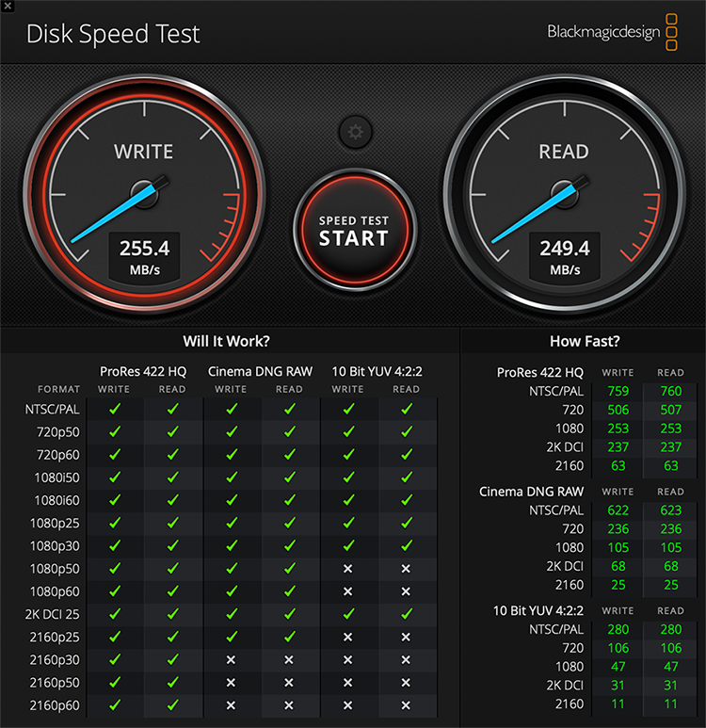Viewport: 706px width, 728px height.
Task: Click the 255.4 MB/s write readout
Action: (x=144, y=256)
